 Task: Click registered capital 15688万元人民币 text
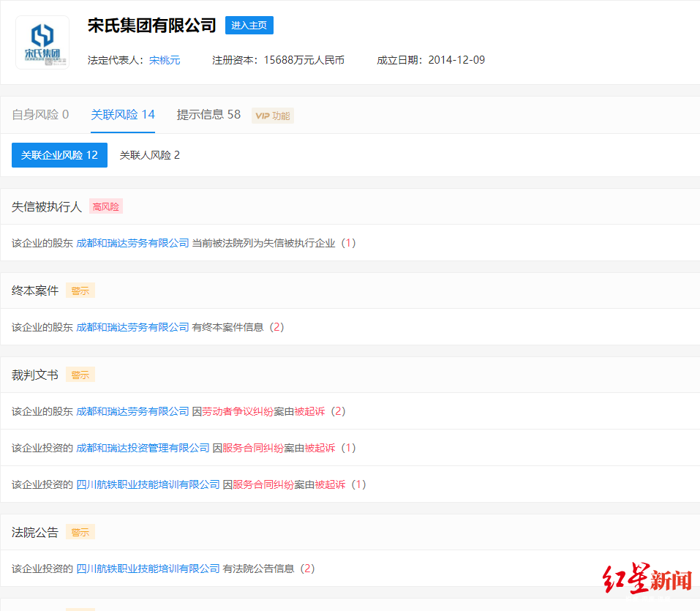(x=304, y=60)
